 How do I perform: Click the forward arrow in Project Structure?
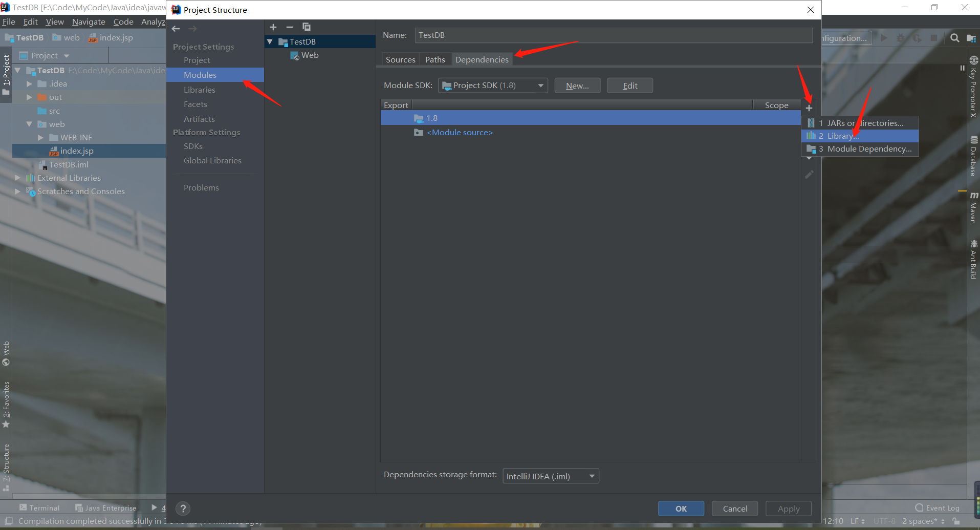(x=192, y=29)
